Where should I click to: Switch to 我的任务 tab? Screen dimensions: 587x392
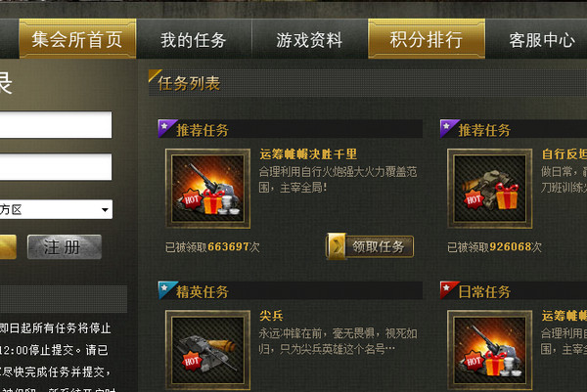click(194, 40)
